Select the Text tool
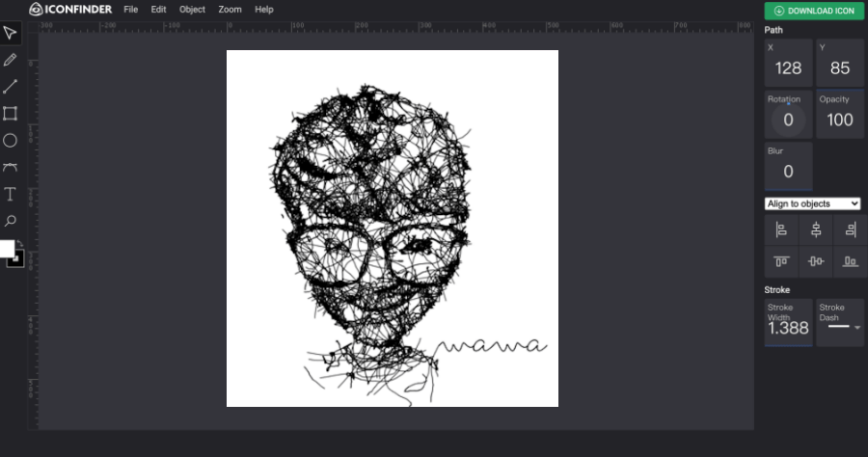Viewport: 868px width, 457px height. pos(10,194)
